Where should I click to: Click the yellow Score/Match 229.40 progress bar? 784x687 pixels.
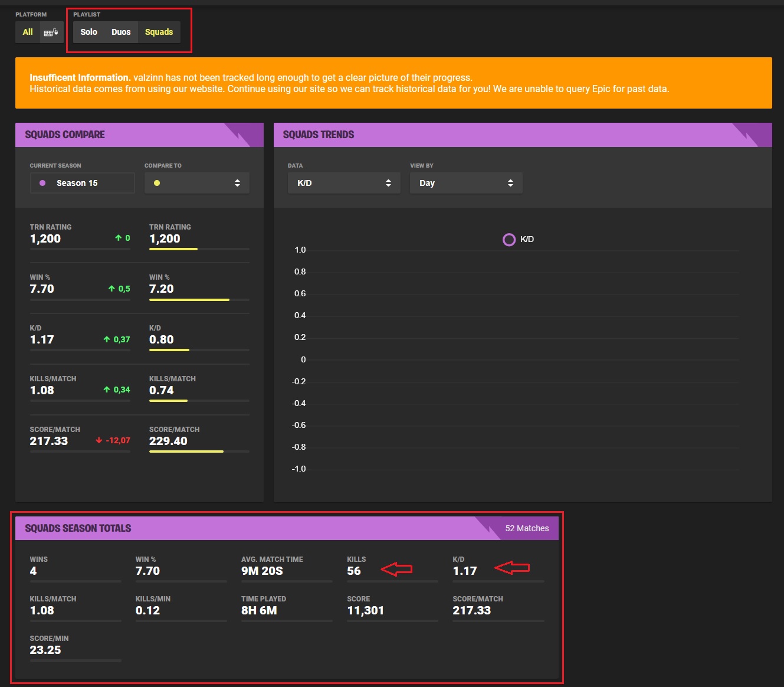pyautogui.click(x=186, y=452)
